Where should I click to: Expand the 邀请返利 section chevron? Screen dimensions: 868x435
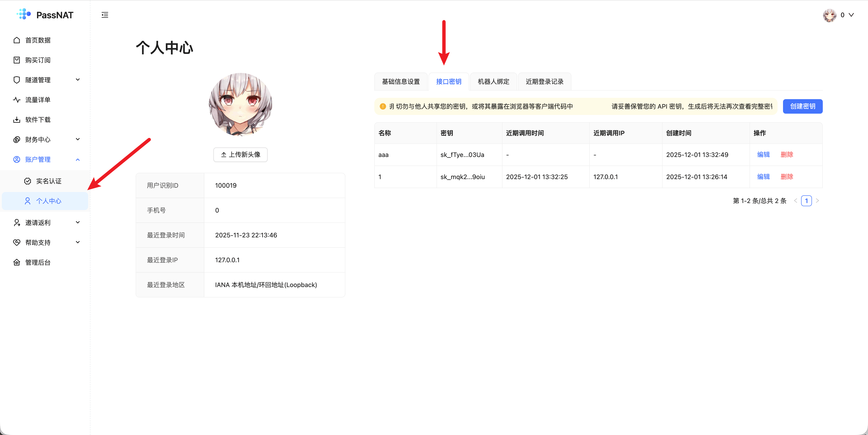coord(78,222)
